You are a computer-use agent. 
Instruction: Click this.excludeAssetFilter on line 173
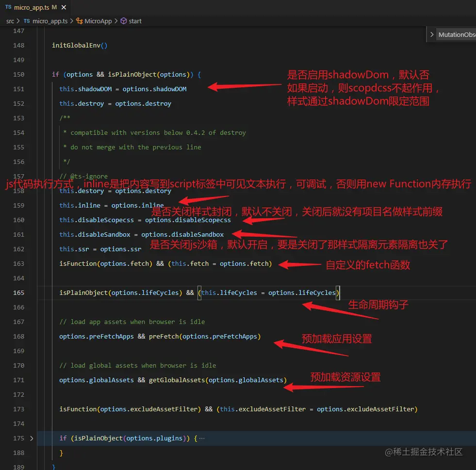coord(263,409)
